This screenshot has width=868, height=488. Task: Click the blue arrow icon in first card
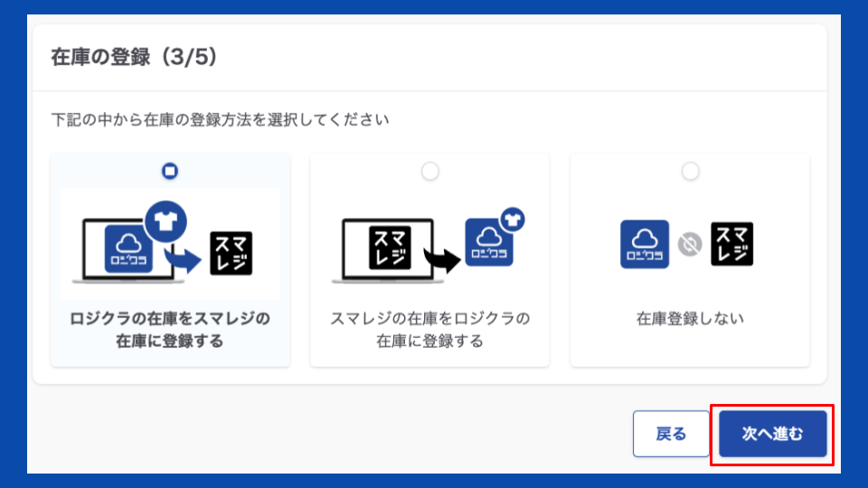(x=185, y=259)
